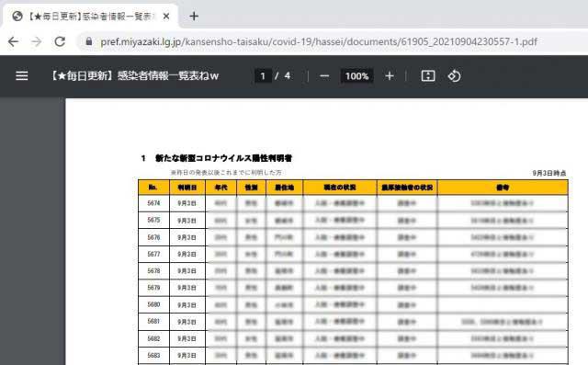Click the PDF title 感染者情報一覧表ねw
This screenshot has width=588, height=365.
pos(135,76)
